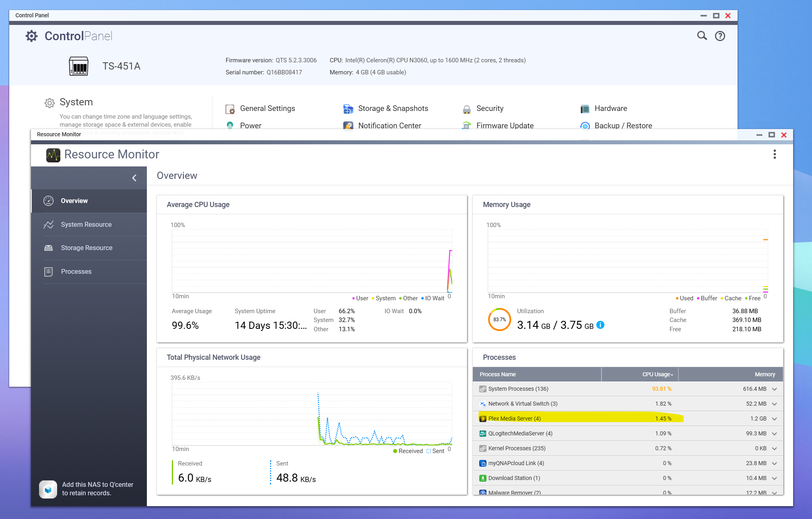Viewport: 812px width, 519px height.
Task: Click the General Settings icon
Action: [x=230, y=109]
